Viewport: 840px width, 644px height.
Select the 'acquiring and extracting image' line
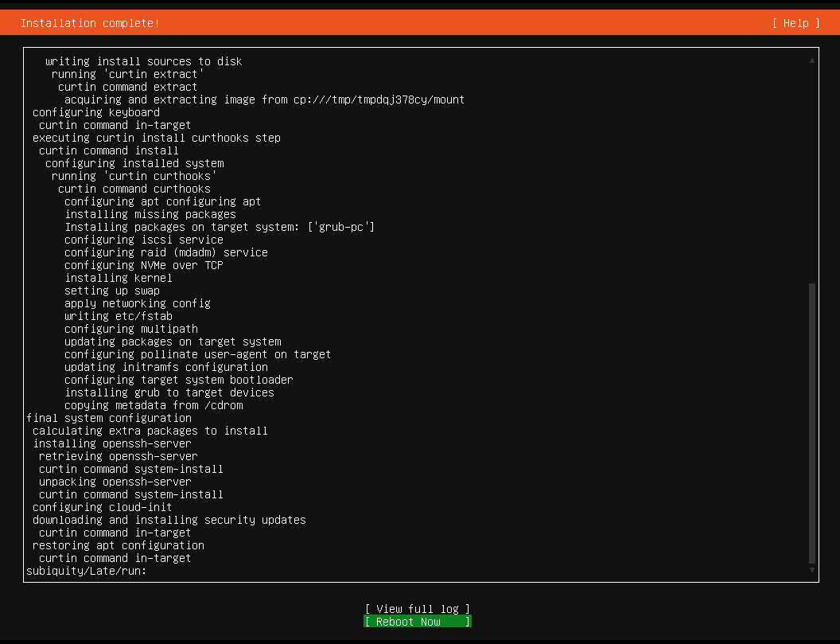265,100
